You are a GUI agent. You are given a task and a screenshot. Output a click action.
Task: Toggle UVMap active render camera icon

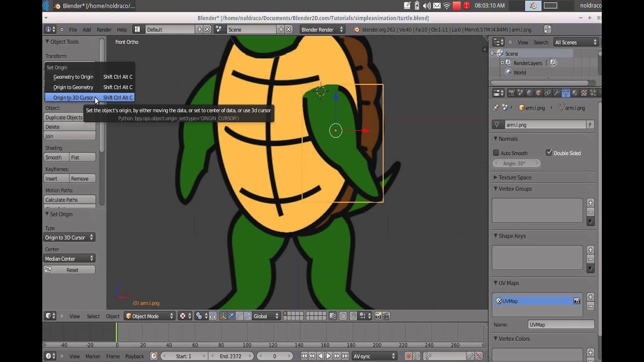pos(577,301)
